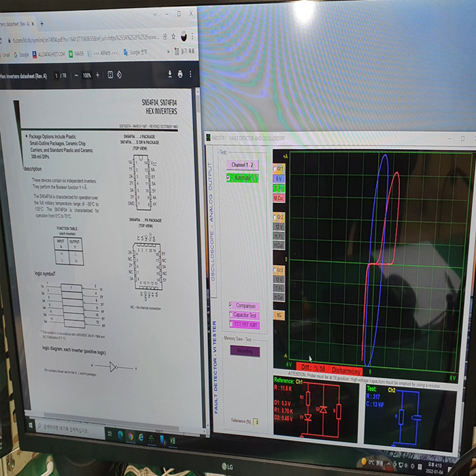Open the blue app icon before Excel on the taskbar
The height and width of the screenshot is (476, 476).
pyautogui.click(x=162, y=439)
